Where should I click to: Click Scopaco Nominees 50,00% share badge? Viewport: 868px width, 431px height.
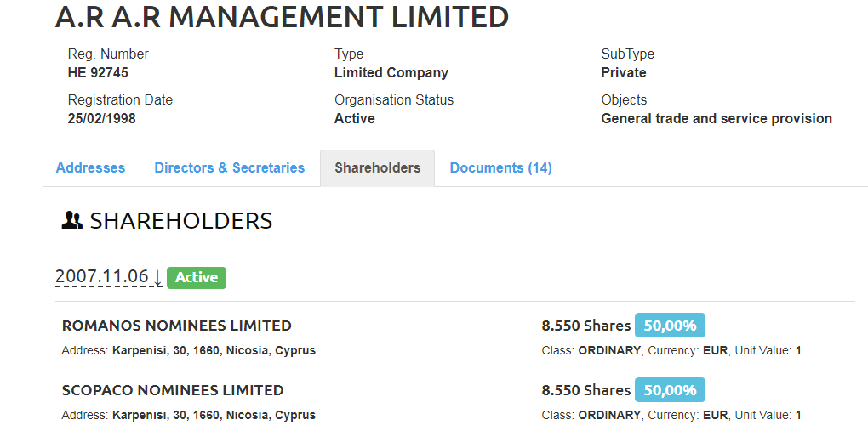670,390
